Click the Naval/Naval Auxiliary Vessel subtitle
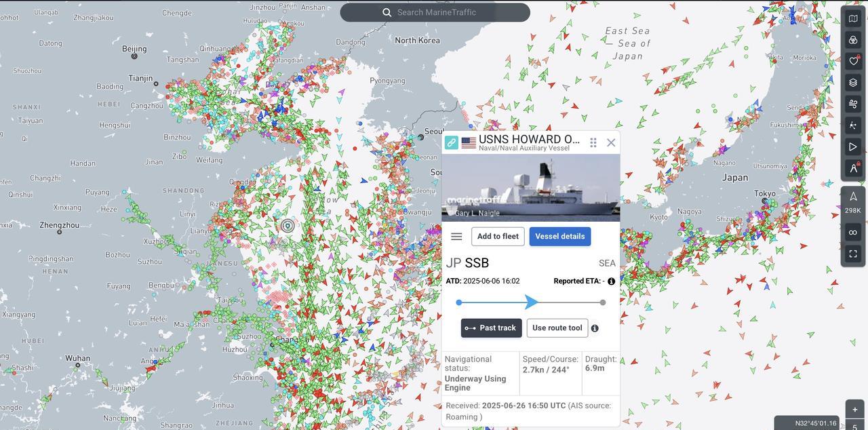Screen dimensions: 868x430 pos(524,148)
